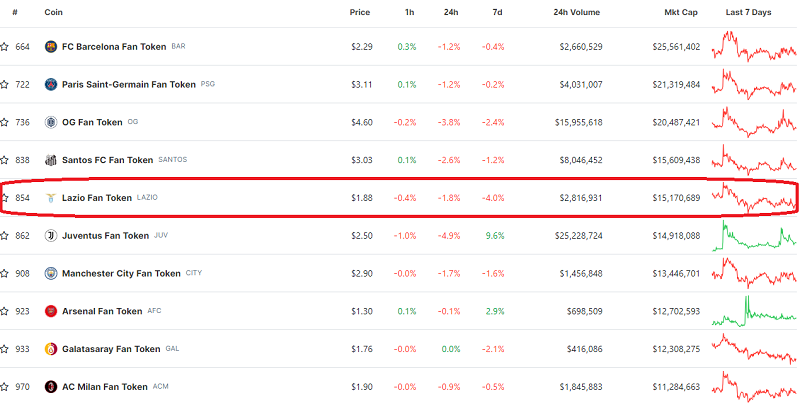Open the Lazio Fan Token link
The width and height of the screenshot is (800, 405).
tap(96, 198)
